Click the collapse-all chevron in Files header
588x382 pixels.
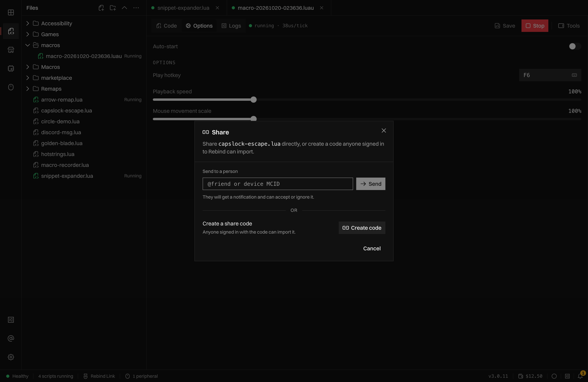pyautogui.click(x=124, y=8)
